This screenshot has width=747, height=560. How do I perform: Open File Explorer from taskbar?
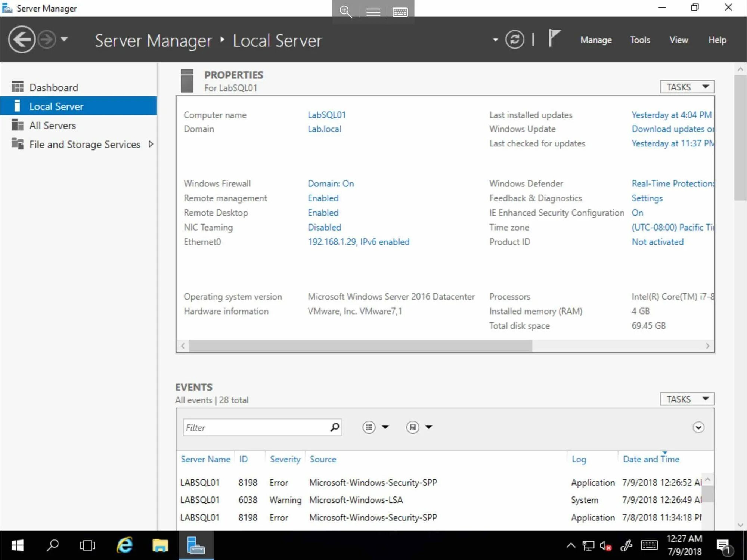point(160,545)
